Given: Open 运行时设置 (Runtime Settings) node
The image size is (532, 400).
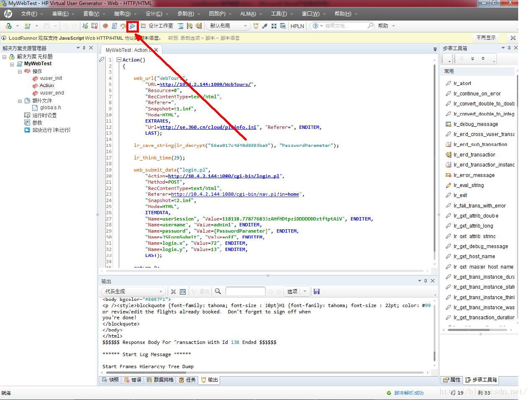Looking at the screenshot, I should pos(44,115).
